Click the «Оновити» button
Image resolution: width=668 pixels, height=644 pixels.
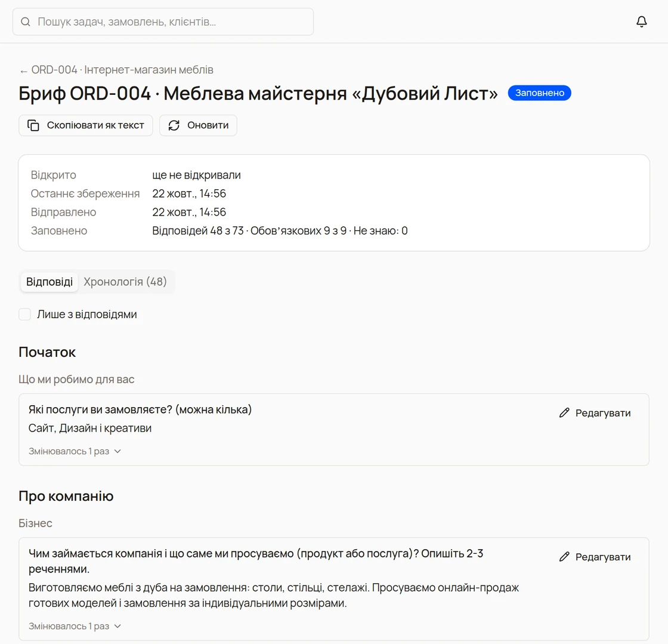(x=198, y=125)
